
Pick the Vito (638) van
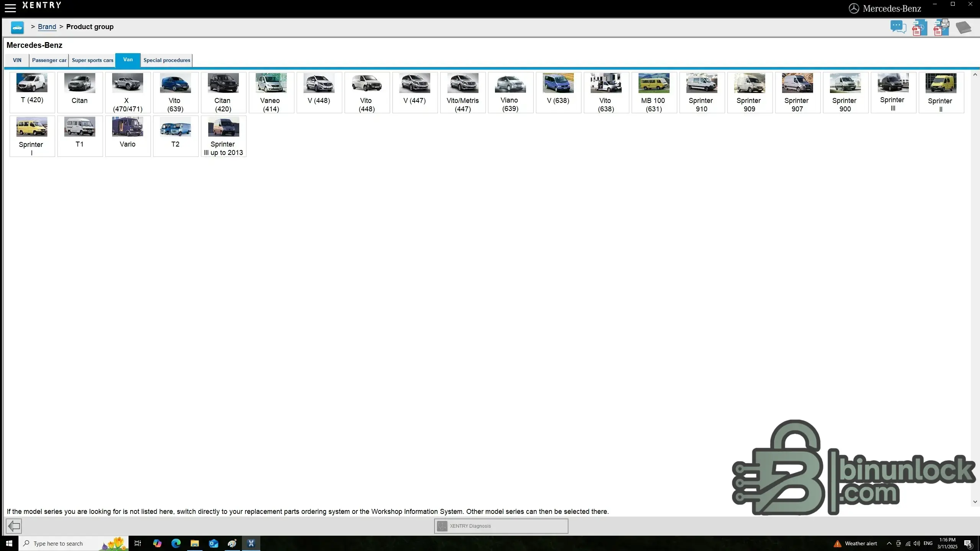[606, 93]
